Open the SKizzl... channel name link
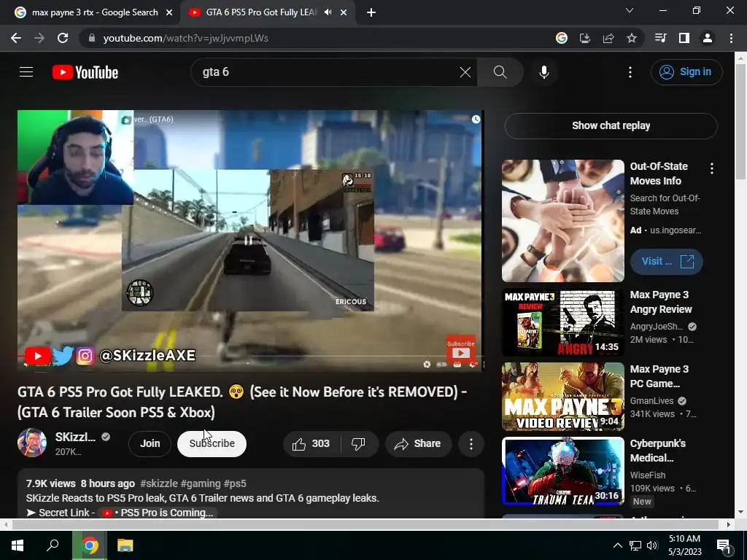 (x=75, y=437)
